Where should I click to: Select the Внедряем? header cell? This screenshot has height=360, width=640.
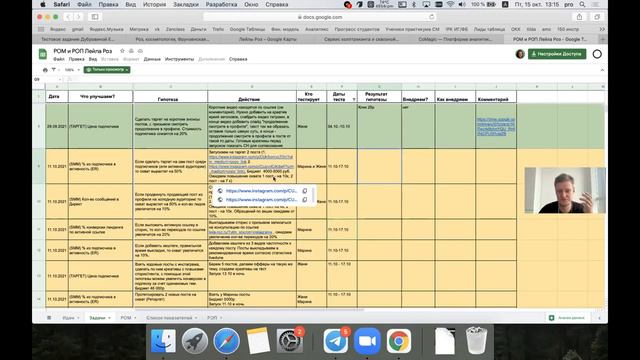click(x=418, y=97)
